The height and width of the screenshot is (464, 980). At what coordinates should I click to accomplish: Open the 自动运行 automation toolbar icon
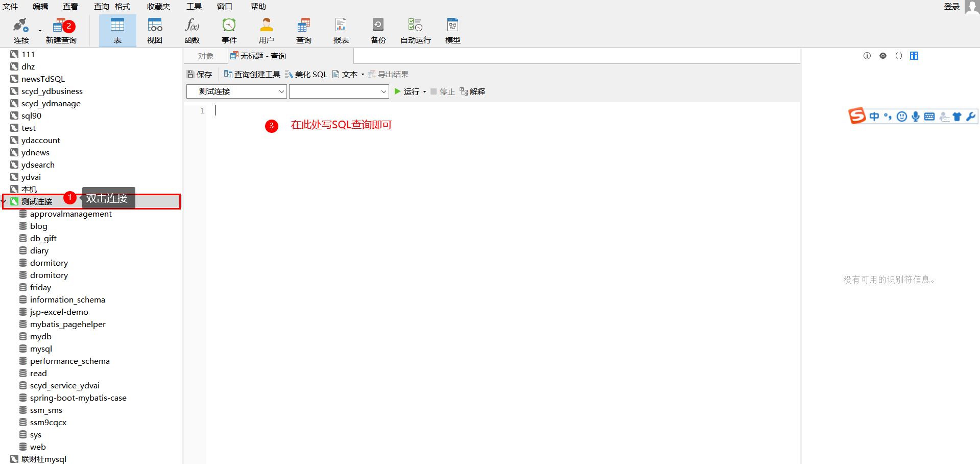tap(416, 31)
